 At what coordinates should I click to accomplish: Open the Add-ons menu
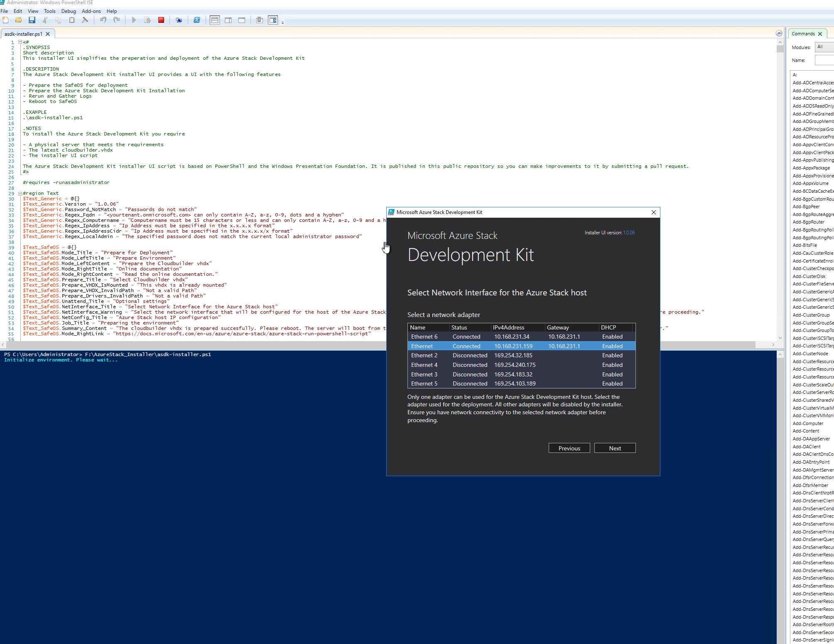91,11
